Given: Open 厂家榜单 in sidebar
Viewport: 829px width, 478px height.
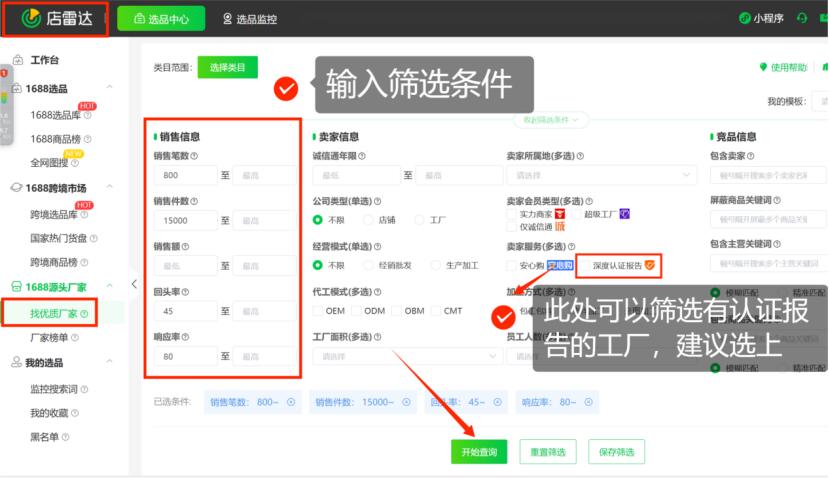Looking at the screenshot, I should [49, 337].
